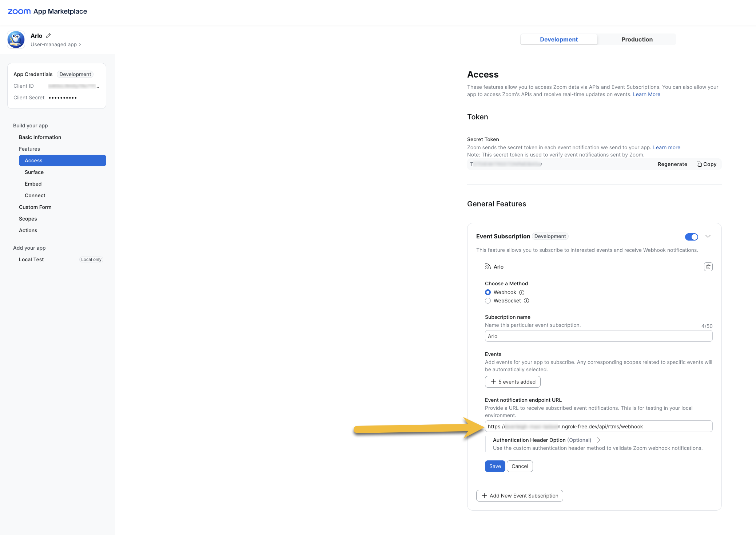Click the WebSocket info icon
Screen dimensions: 756x535
coord(526,301)
